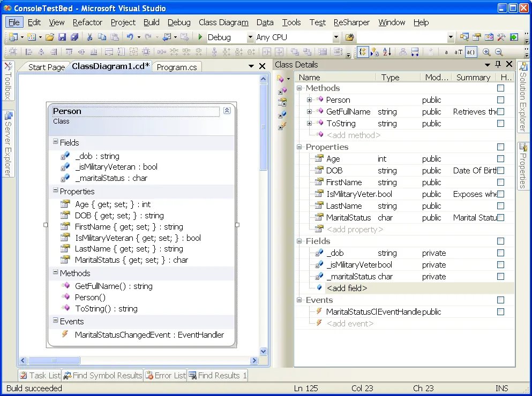
Task: Open the Debug configuration dropdown
Action: pyautogui.click(x=250, y=37)
